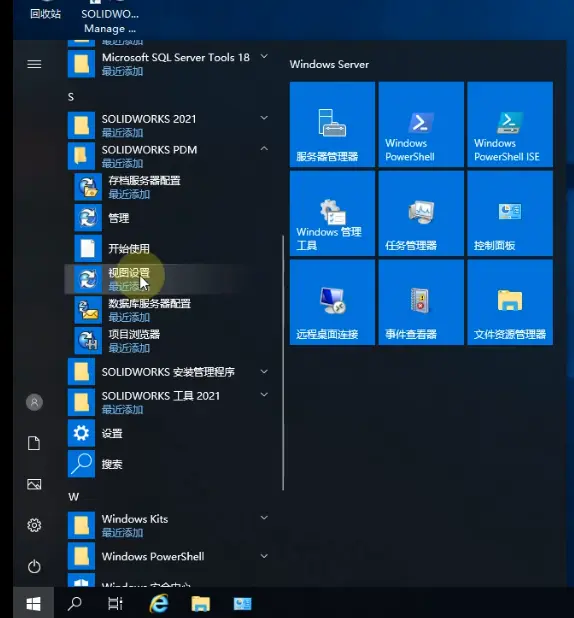Screen dimensions: 574x618
Task: Open 事件查看器 tile
Action: click(421, 302)
